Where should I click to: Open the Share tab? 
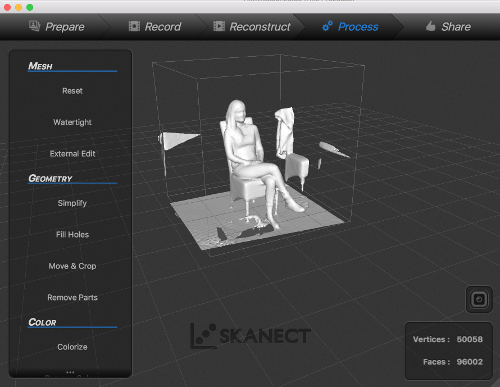point(448,27)
